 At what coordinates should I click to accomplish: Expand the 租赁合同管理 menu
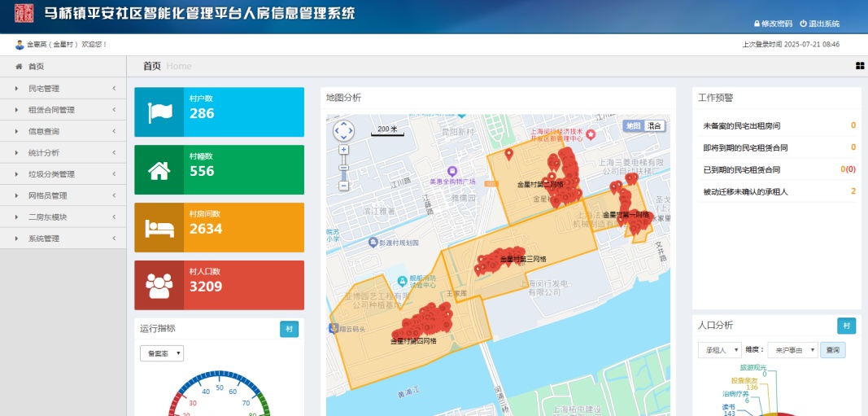click(x=63, y=110)
